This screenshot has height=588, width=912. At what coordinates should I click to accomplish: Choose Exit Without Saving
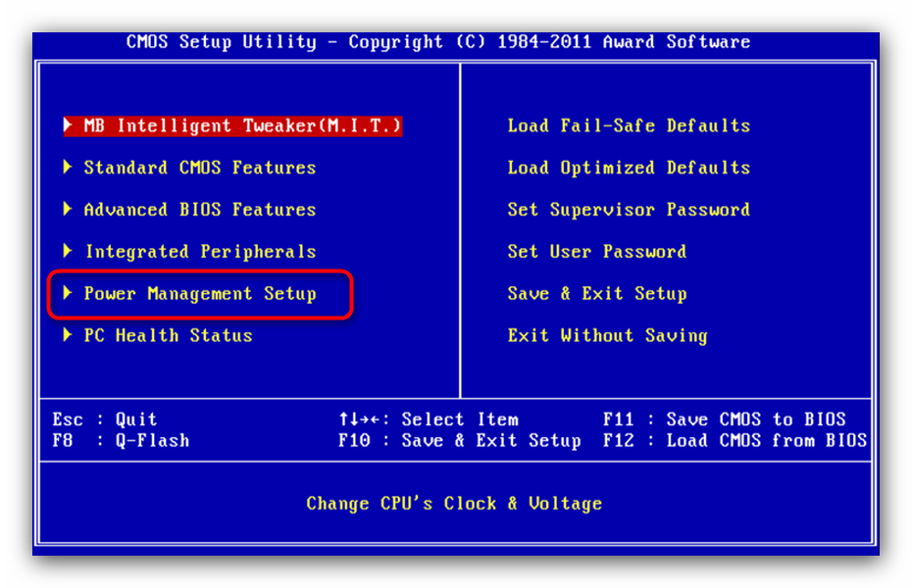(607, 336)
